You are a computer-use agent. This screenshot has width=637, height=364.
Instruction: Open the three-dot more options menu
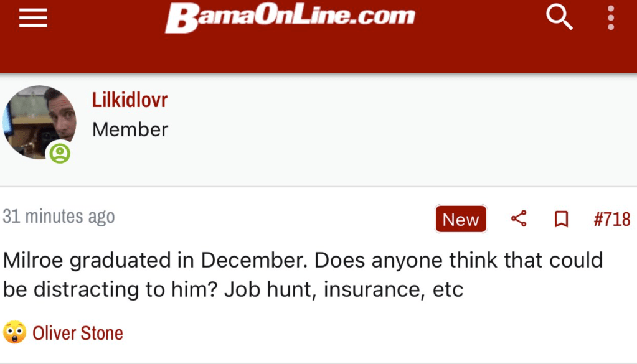coord(610,18)
